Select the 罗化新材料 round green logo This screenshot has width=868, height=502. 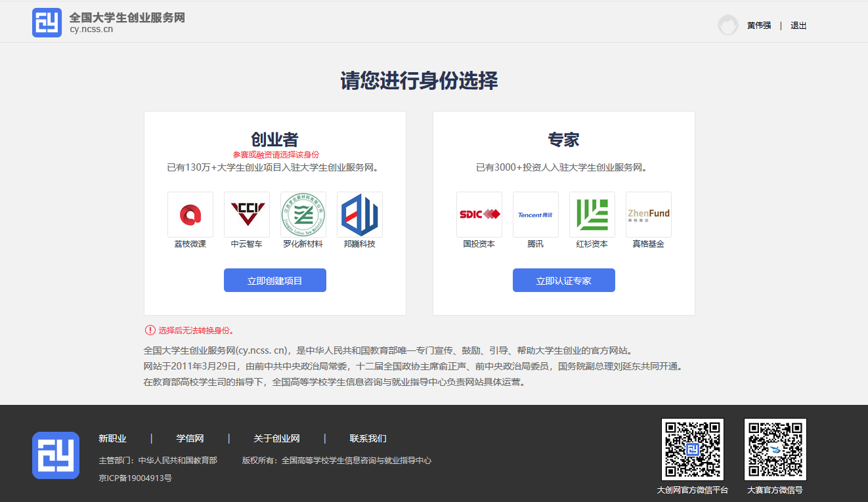pos(303,215)
